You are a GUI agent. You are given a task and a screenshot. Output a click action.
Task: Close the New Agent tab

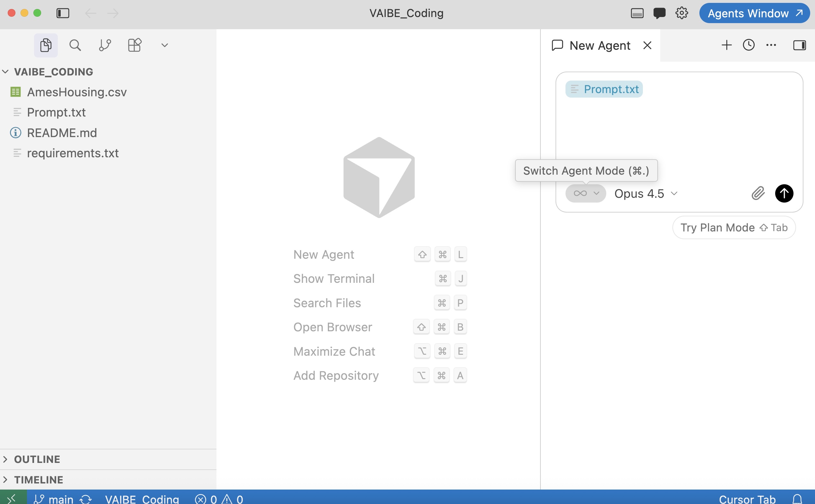coord(647,45)
